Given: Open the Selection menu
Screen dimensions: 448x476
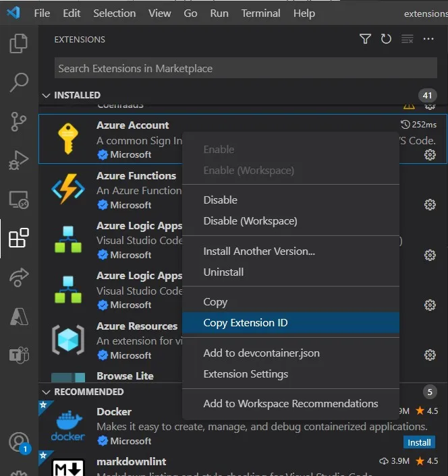Looking at the screenshot, I should pos(115,13).
